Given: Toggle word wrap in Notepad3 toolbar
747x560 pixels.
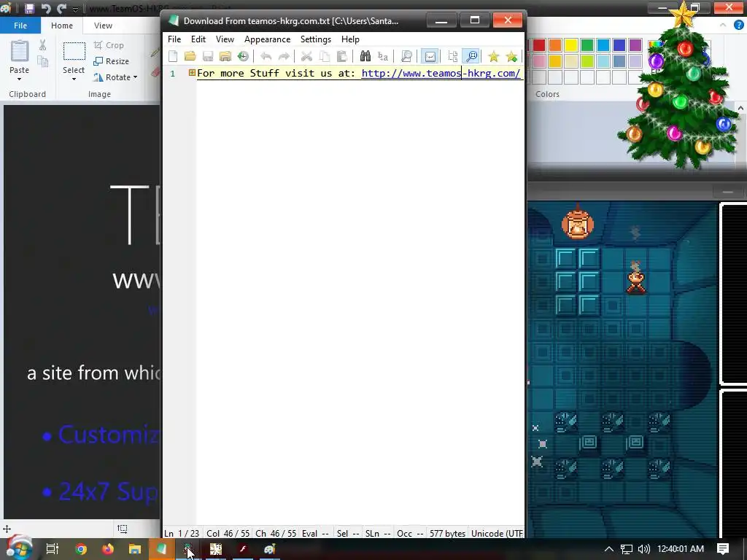Looking at the screenshot, I should tap(430, 56).
